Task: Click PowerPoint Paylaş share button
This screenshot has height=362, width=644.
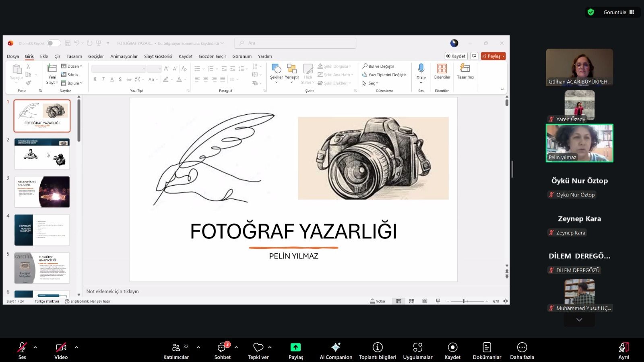Action: click(493, 56)
